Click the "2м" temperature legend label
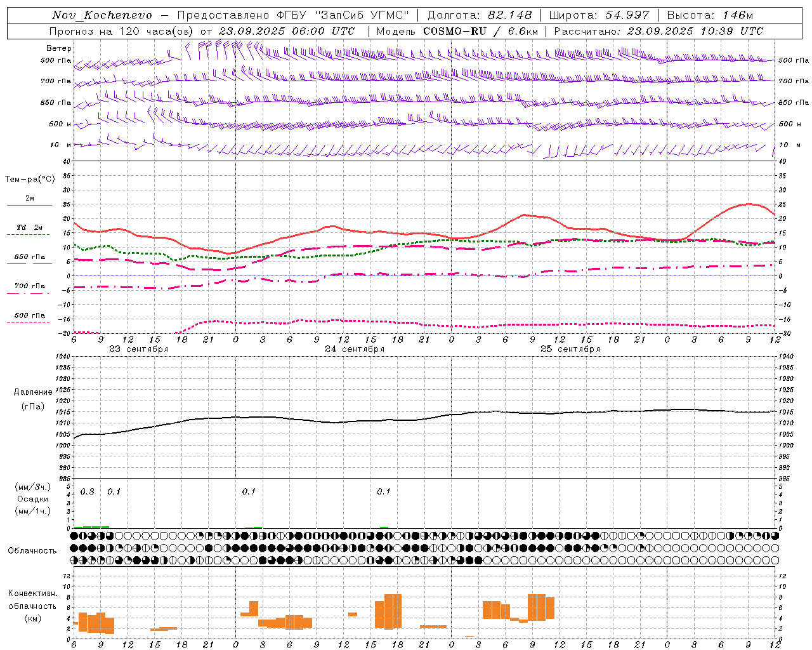The height and width of the screenshot is (650, 812). pos(30,198)
